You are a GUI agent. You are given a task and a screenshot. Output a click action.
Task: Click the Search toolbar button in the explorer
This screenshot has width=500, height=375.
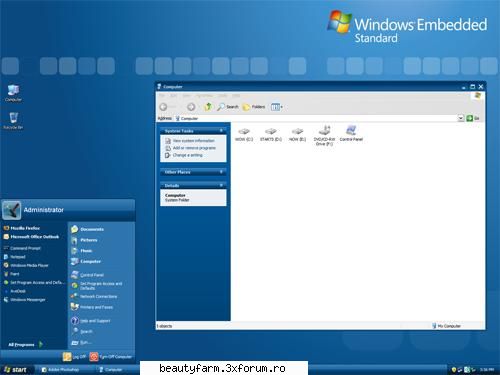pos(228,107)
